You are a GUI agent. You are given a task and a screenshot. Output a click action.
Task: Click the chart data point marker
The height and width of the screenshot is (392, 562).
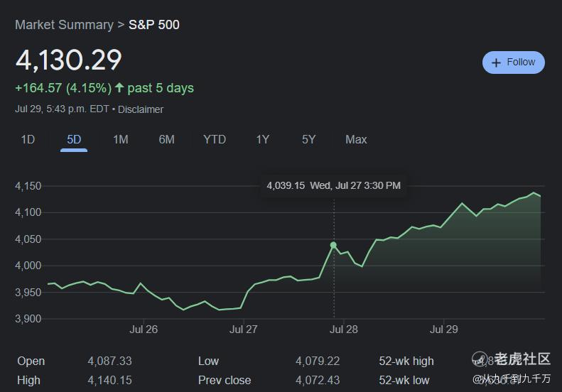coord(333,245)
